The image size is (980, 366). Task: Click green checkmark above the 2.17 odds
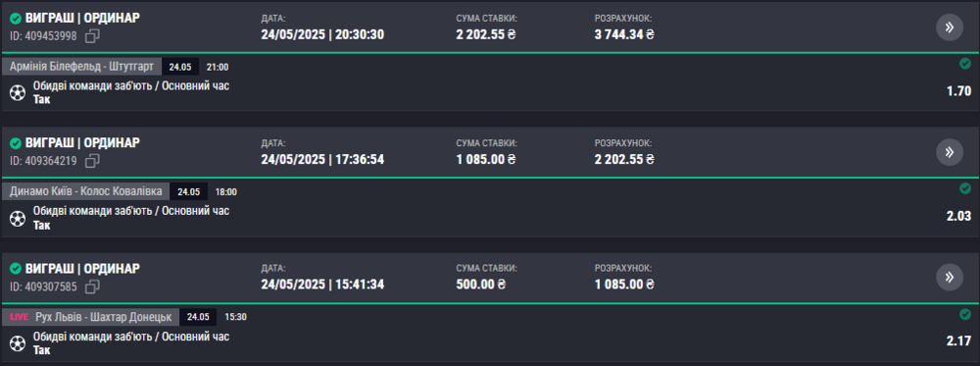point(965,313)
